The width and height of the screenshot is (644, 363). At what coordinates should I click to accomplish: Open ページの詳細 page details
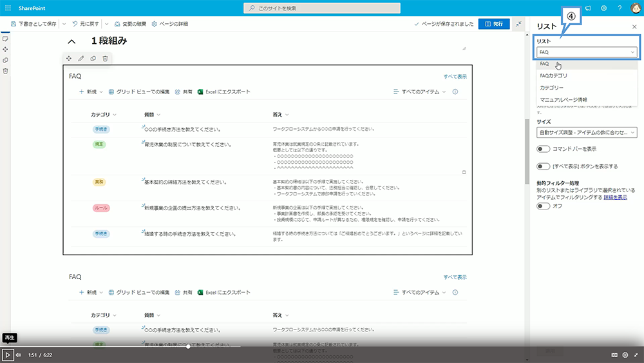point(169,24)
